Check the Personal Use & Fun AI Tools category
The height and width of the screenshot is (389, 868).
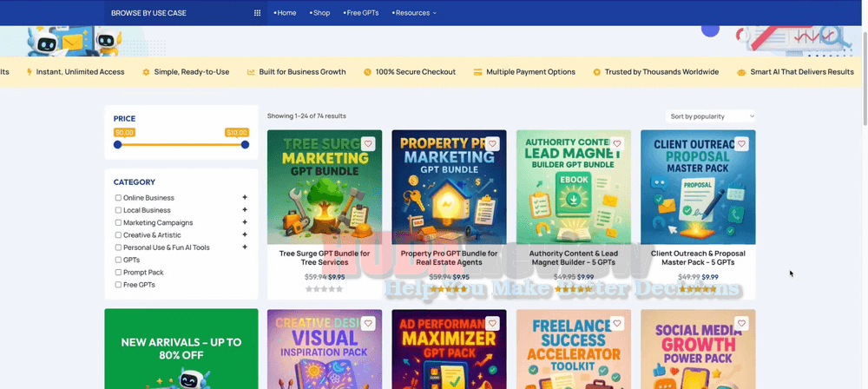click(118, 247)
